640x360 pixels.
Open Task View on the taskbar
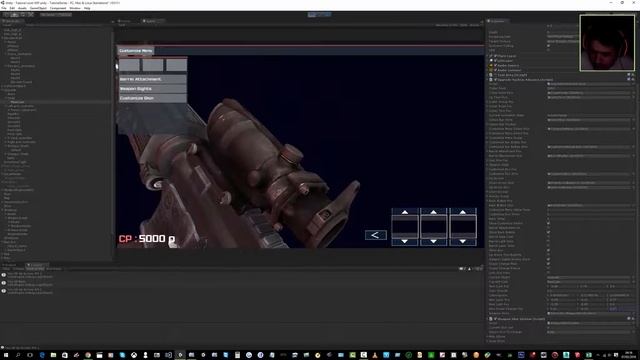tap(30, 355)
